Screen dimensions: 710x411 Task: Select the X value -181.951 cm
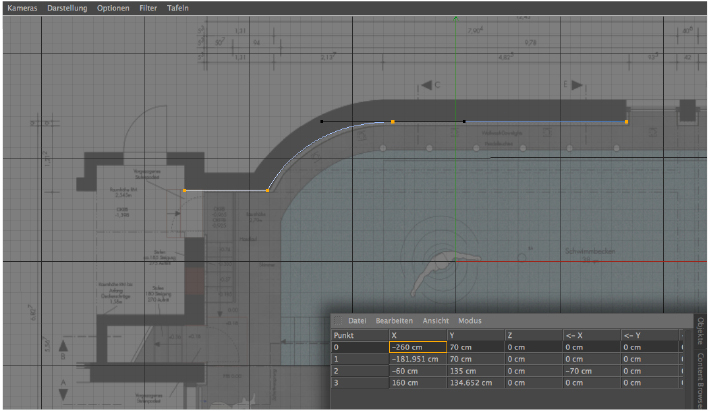(x=417, y=358)
